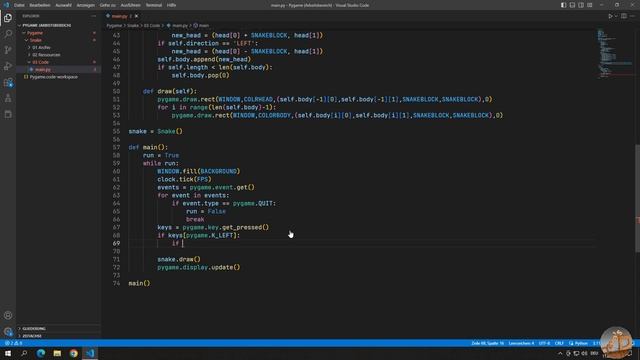640x360 pixels.
Task: Toggle the bottom Panel visibility
Action: point(572,5)
